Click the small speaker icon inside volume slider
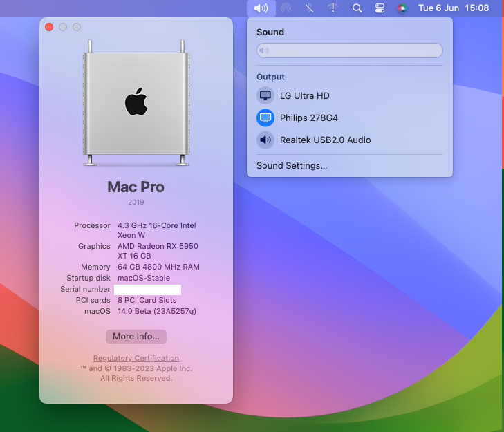 tap(264, 50)
